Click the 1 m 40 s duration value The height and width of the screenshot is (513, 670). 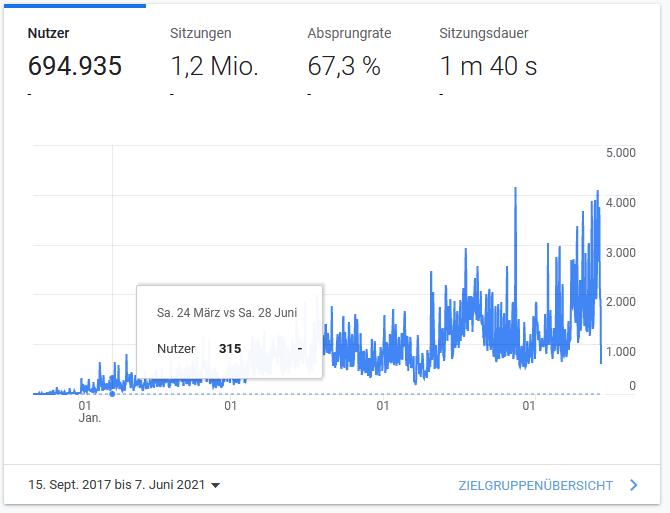coord(488,66)
